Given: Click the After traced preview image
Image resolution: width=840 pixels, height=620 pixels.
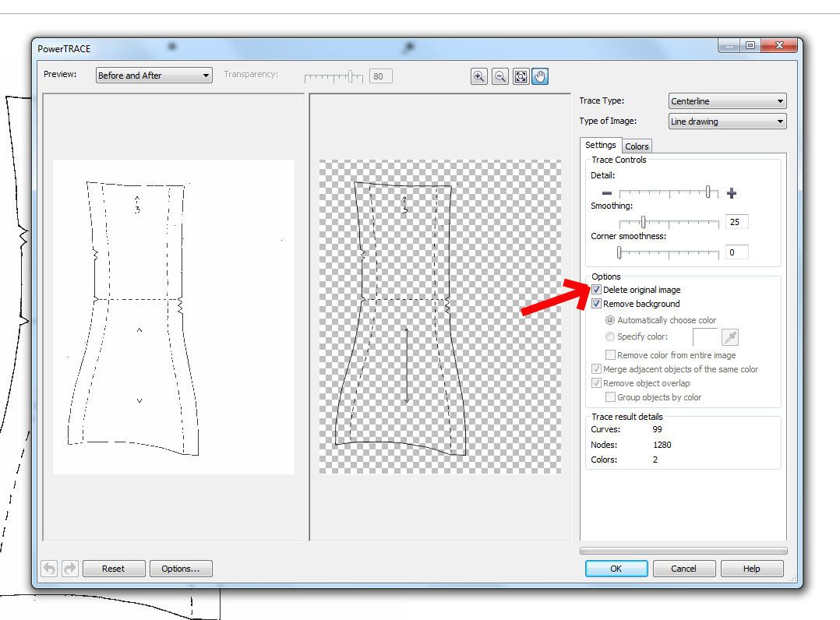Looking at the screenshot, I should (x=440, y=316).
